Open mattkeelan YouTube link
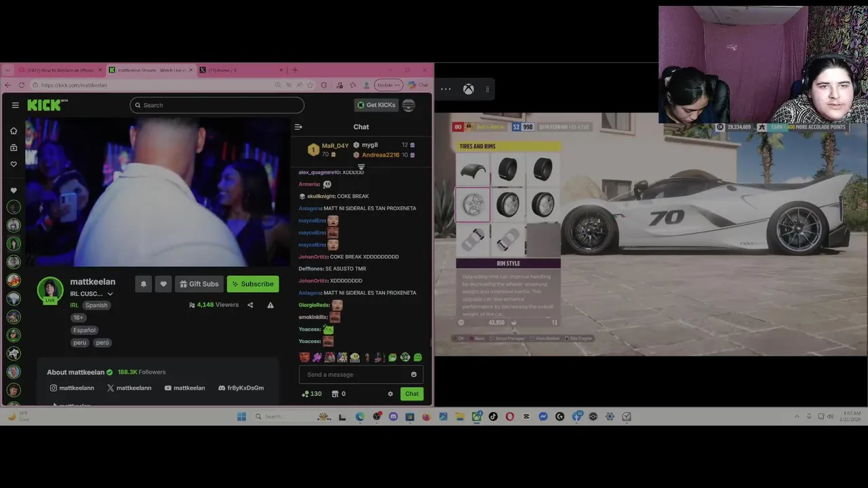Screen dimensions: 868x488 point(184,388)
